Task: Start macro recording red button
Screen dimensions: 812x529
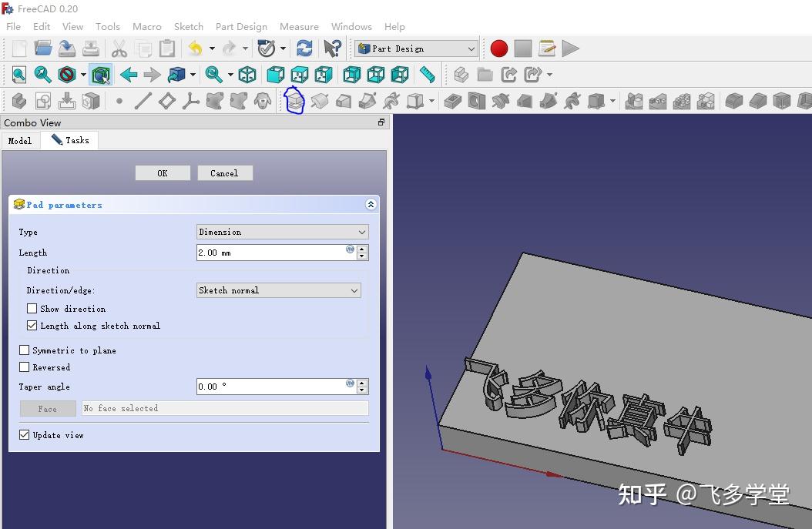Action: click(499, 49)
